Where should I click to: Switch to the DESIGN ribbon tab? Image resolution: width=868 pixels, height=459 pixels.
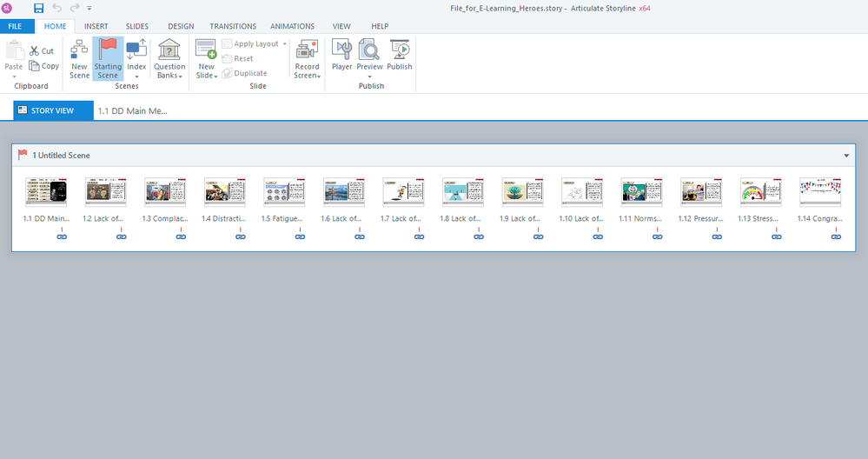[x=181, y=26]
